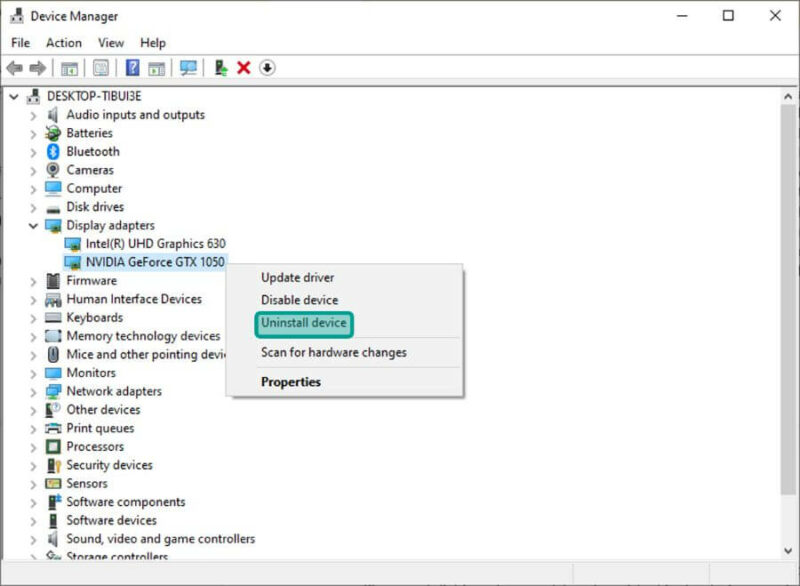The image size is (800, 586).
Task: Click the Device Manager title bar icon
Action: tap(17, 16)
